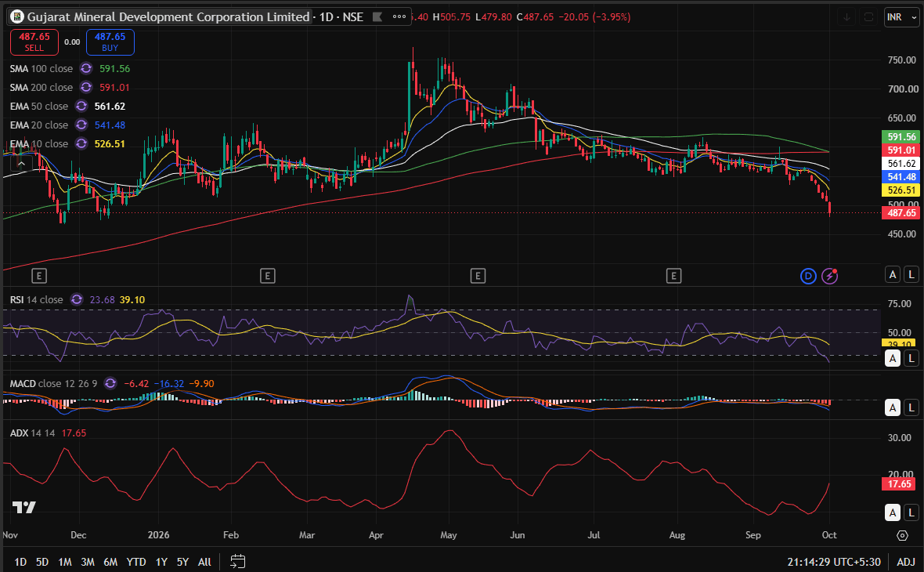
Task: Open chart settings gear on the time axis
Action: [x=902, y=535]
